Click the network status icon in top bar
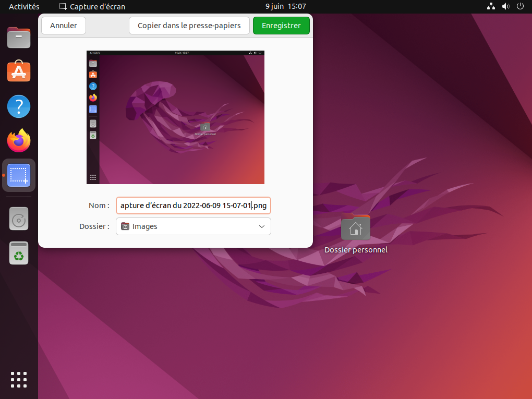The height and width of the screenshot is (399, 532). click(x=491, y=6)
